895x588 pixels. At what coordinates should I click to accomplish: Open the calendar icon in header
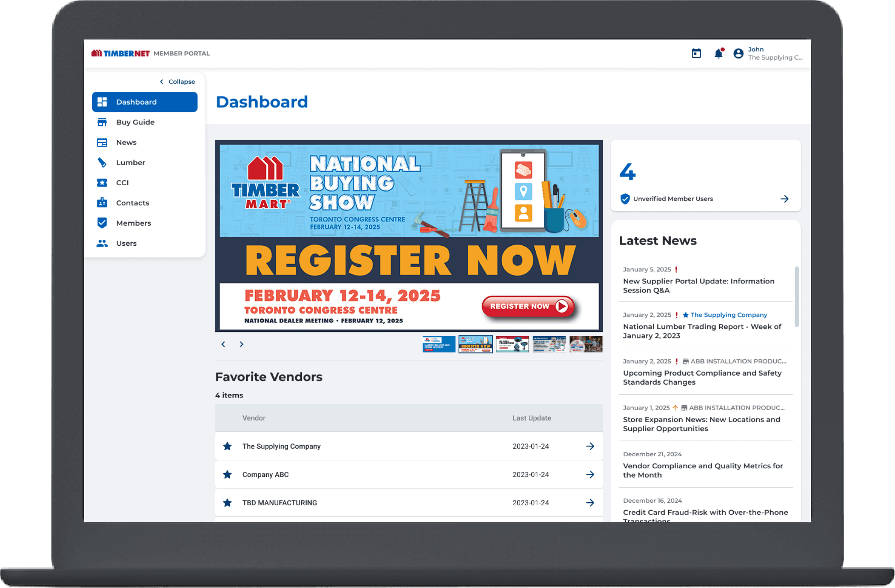(696, 54)
